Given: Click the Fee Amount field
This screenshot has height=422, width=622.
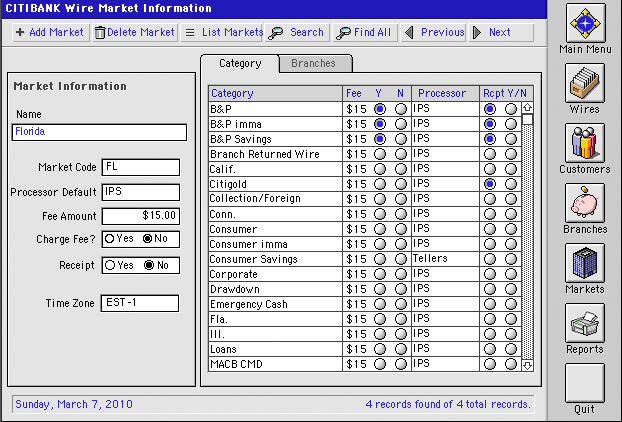Looking at the screenshot, I should point(141,216).
